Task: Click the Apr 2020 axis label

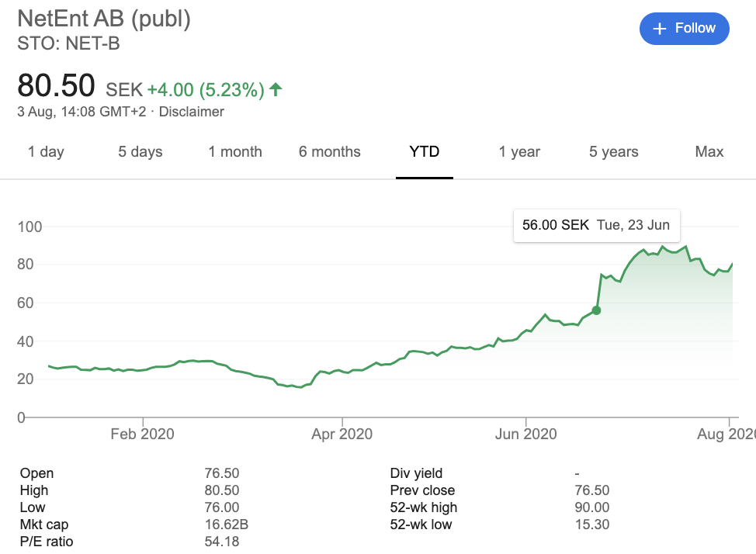Action: pos(342,434)
